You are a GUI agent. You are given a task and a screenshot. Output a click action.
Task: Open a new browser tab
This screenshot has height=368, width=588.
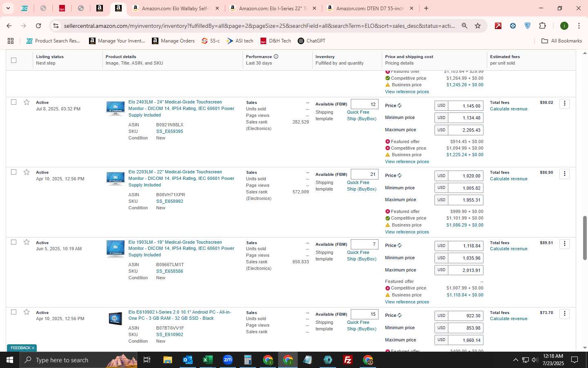pos(426,8)
